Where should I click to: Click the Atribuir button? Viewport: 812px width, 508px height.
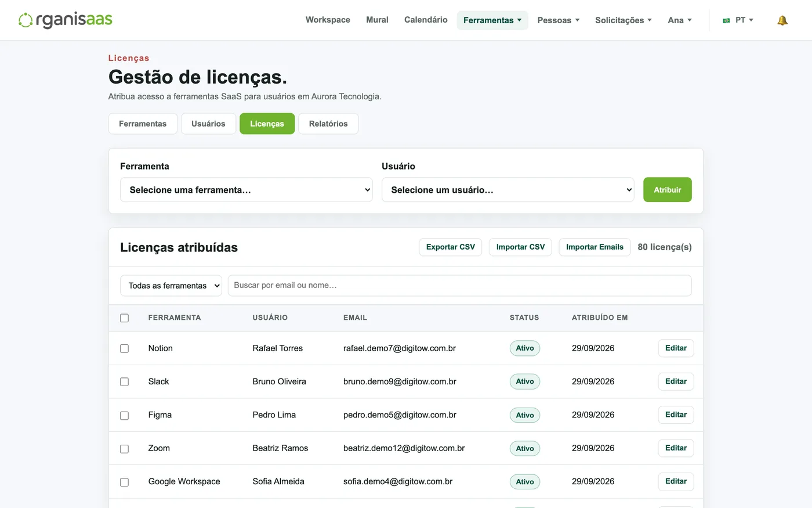click(668, 190)
